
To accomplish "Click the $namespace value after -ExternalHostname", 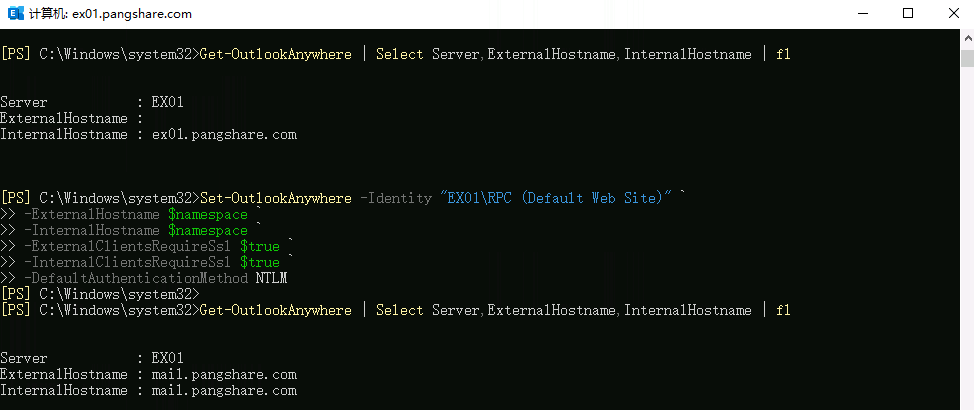I will pos(207,215).
